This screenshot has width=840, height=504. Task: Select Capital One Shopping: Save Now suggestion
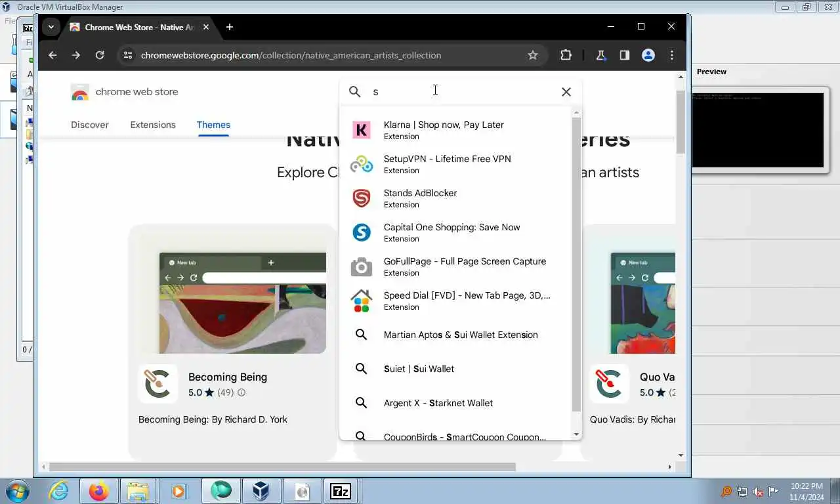tap(455, 232)
